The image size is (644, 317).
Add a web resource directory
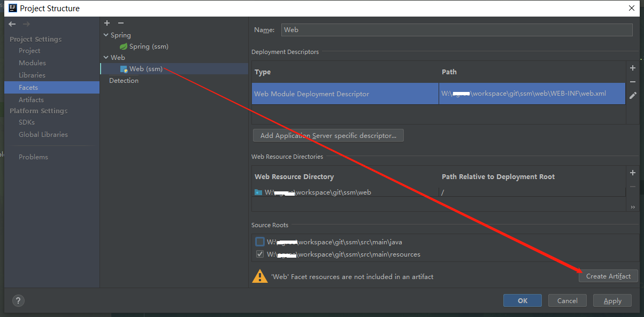click(633, 173)
